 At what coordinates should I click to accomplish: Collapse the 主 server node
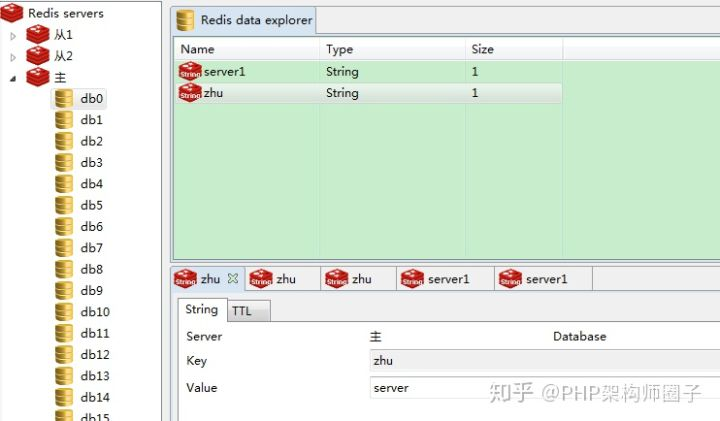click(x=13, y=79)
